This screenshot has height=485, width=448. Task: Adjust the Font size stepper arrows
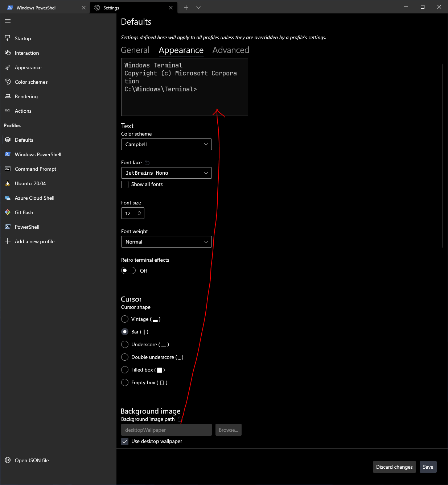(139, 213)
